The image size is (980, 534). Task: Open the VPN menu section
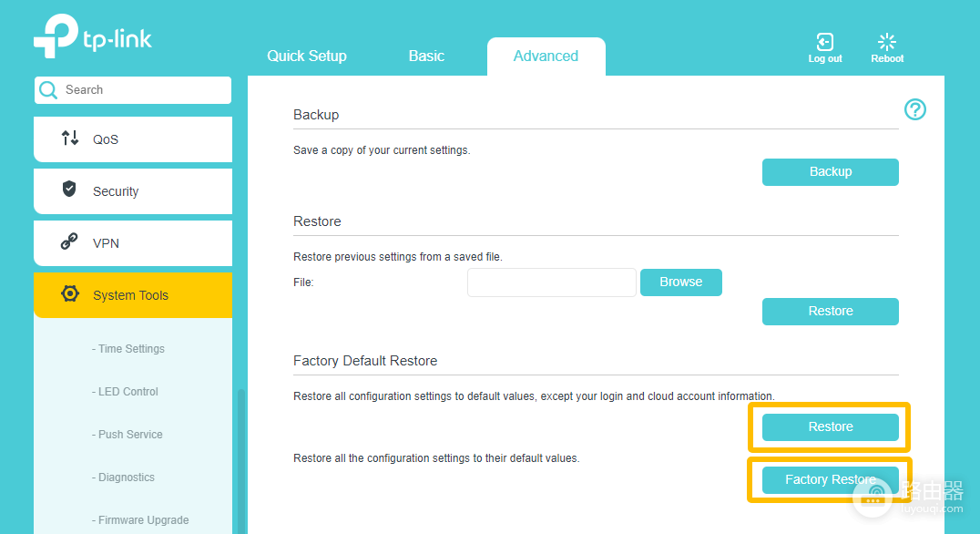pos(133,243)
